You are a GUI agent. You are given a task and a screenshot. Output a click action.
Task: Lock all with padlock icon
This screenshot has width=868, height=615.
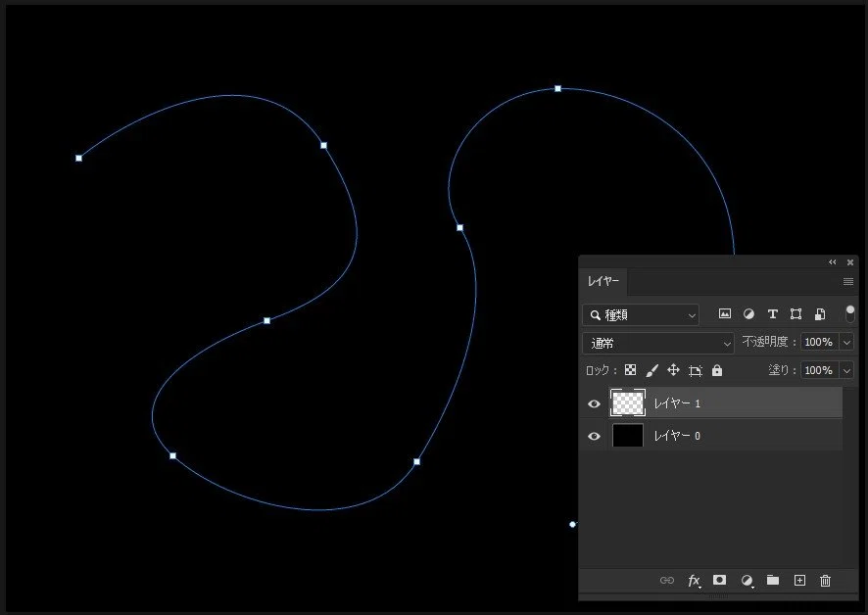click(x=717, y=370)
